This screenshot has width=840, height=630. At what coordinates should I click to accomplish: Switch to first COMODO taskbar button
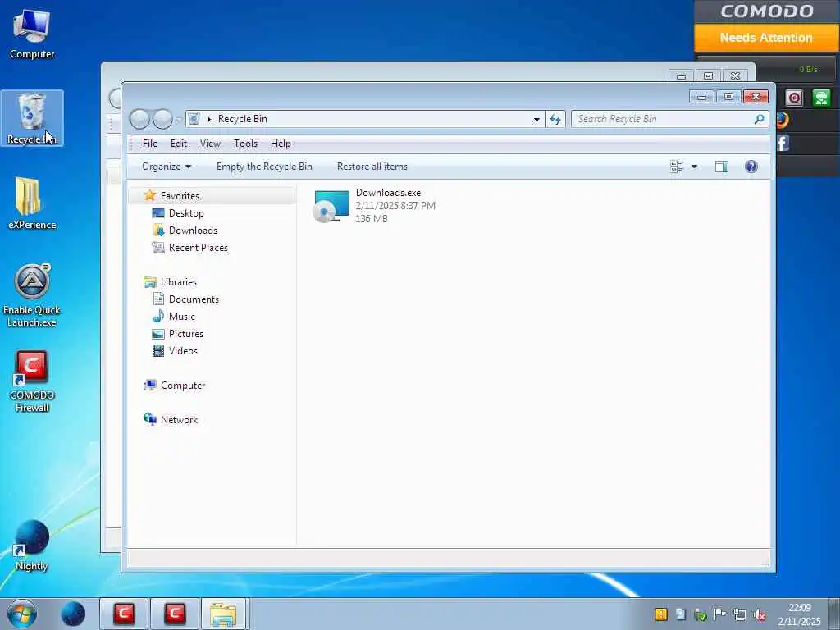(x=124, y=614)
